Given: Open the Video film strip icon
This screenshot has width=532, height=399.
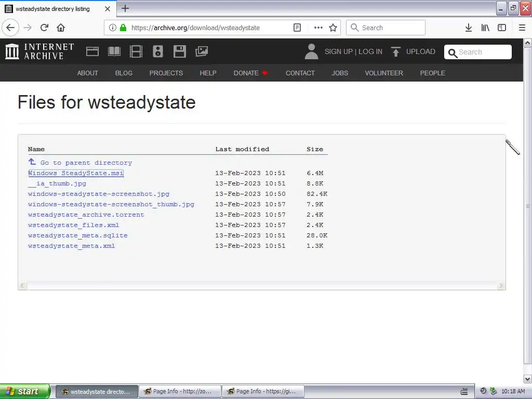Looking at the screenshot, I should (x=136, y=51).
